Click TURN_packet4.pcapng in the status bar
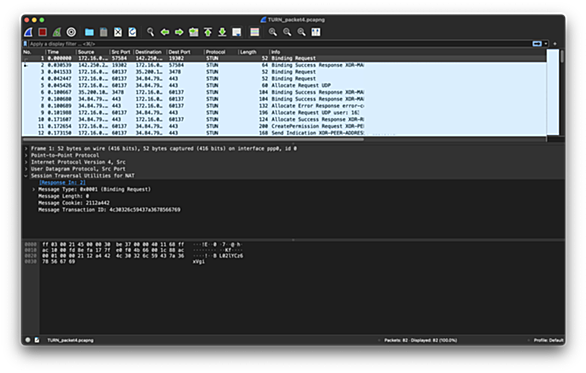Screen dimensions: 586x373 click(70, 340)
